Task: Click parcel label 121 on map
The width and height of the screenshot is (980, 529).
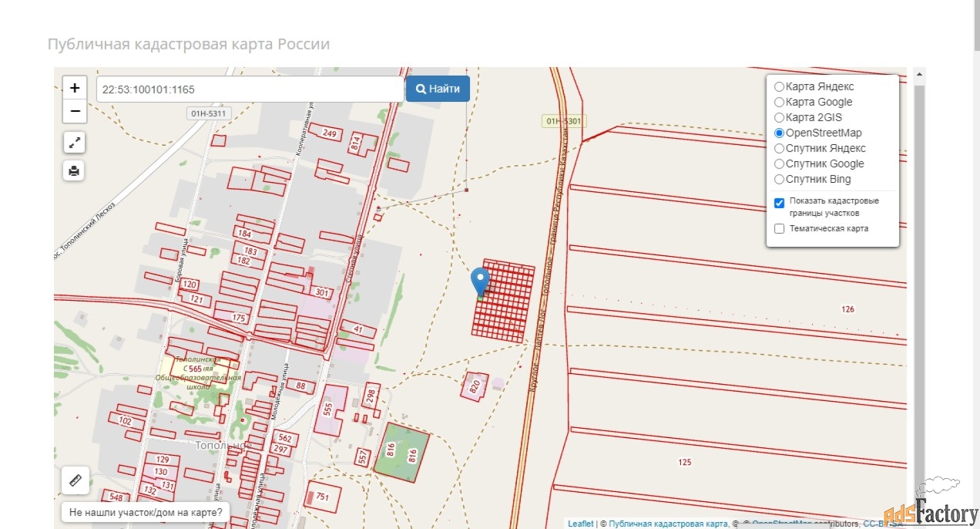Action: tap(195, 299)
